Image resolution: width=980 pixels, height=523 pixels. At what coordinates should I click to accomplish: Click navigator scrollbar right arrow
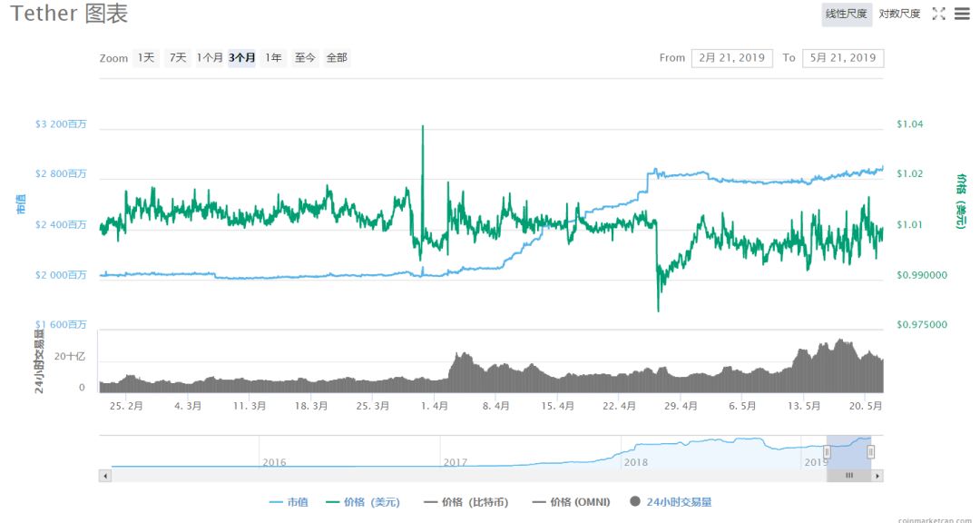pos(877,476)
